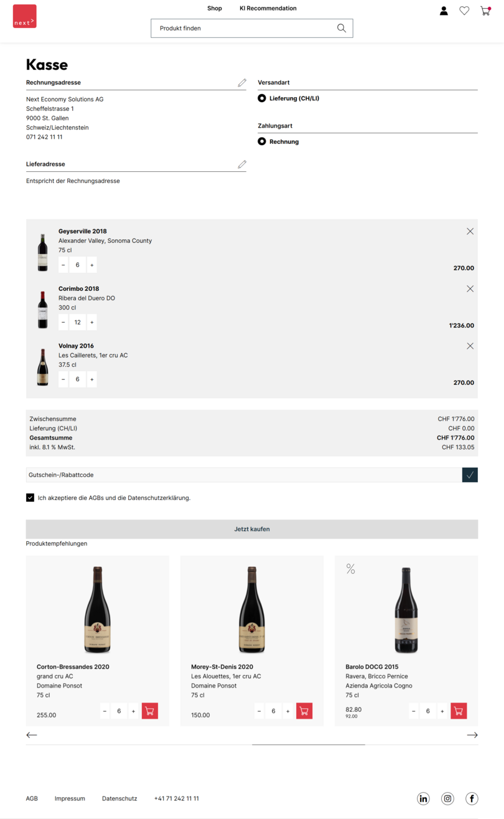Apply the voucher code via checkmark icon

470,475
